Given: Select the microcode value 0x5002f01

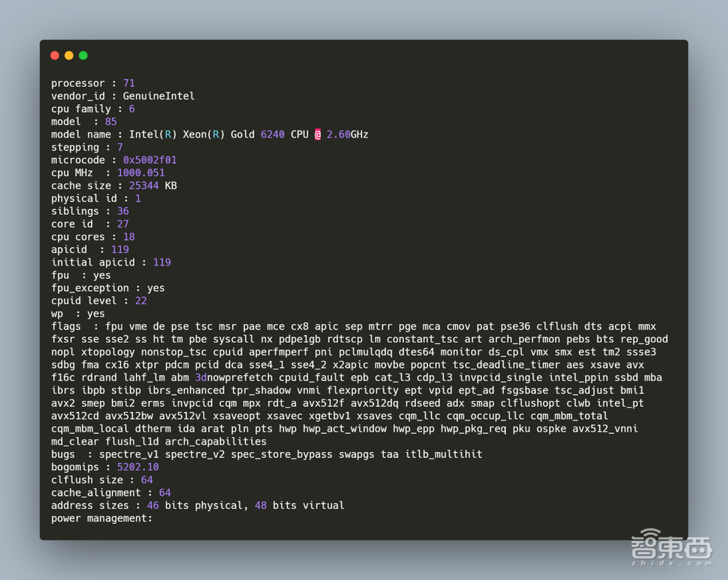Looking at the screenshot, I should click(150, 160).
